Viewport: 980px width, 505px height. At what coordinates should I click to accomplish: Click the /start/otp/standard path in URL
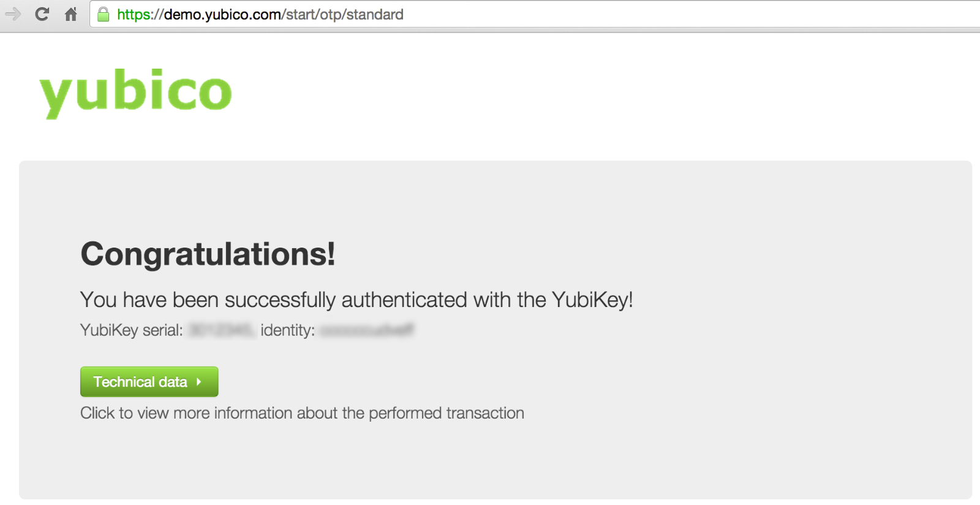(x=343, y=14)
